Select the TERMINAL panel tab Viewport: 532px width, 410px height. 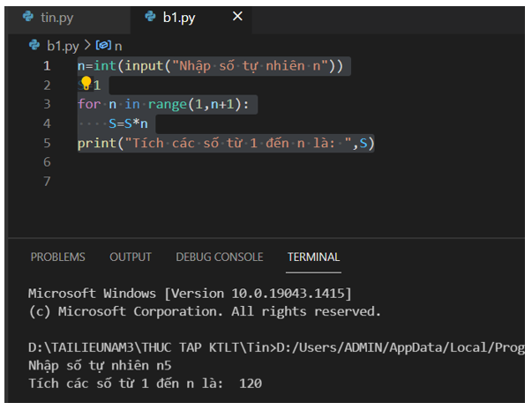[313, 257]
